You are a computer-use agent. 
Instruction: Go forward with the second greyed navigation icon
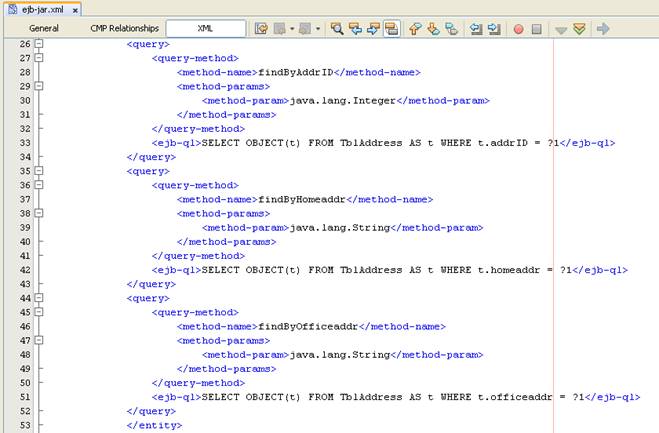click(305, 29)
